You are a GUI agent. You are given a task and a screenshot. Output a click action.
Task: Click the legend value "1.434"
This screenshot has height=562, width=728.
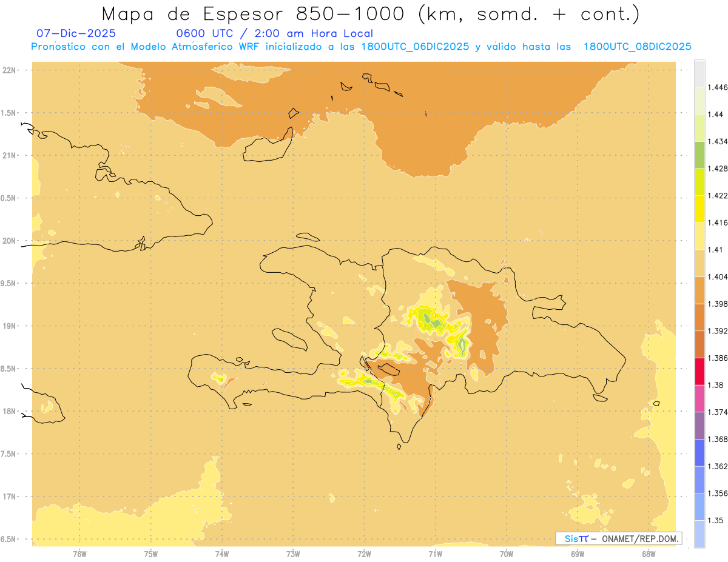pyautogui.click(x=718, y=141)
